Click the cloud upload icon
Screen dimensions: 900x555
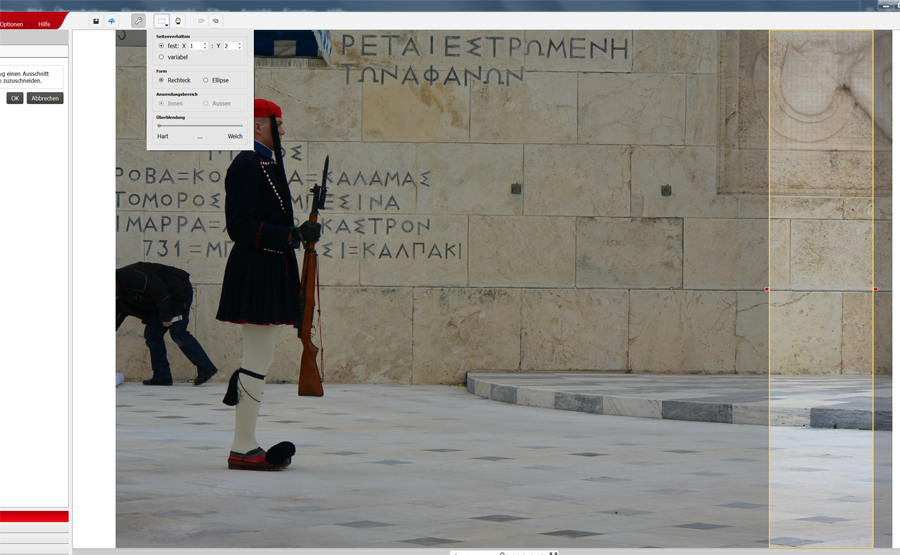tap(112, 21)
